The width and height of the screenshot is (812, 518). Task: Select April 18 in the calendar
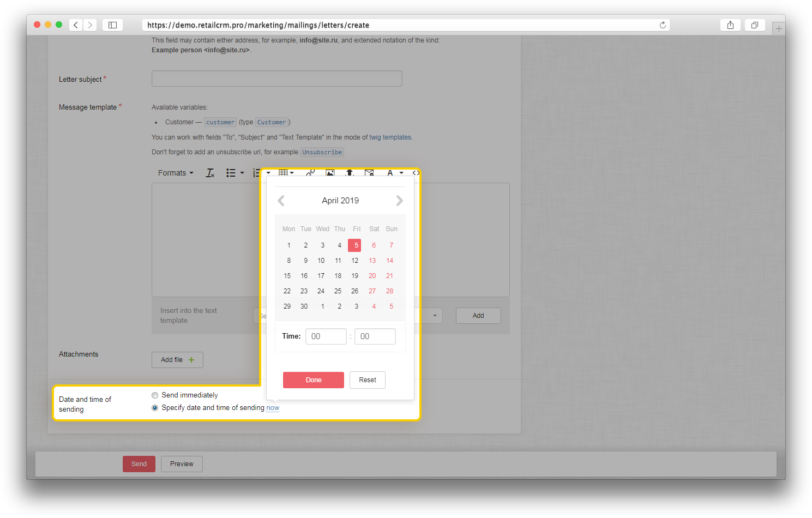pyautogui.click(x=338, y=276)
